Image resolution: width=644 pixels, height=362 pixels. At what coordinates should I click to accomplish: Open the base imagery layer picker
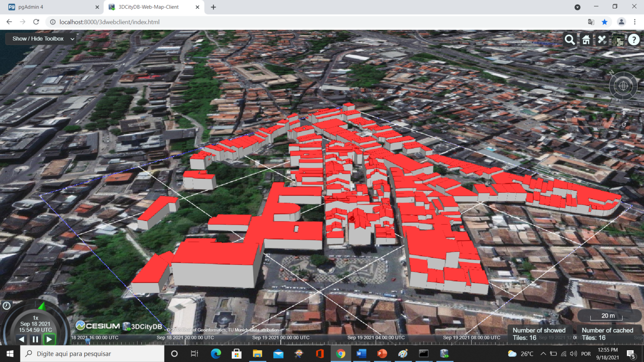618,40
